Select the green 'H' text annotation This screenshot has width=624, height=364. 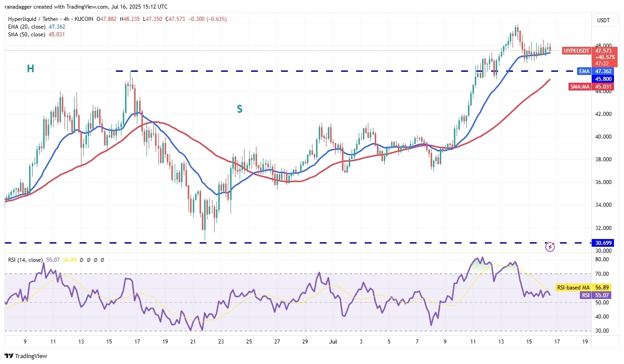[x=30, y=69]
